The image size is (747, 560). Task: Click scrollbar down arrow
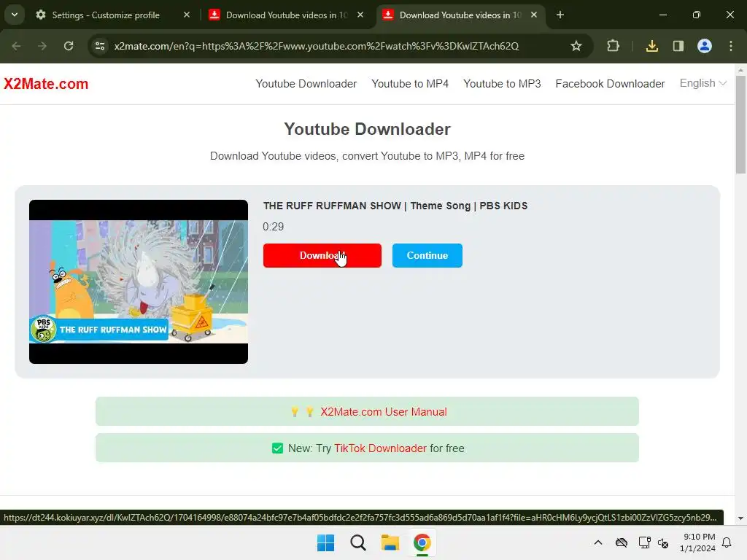coord(741,518)
